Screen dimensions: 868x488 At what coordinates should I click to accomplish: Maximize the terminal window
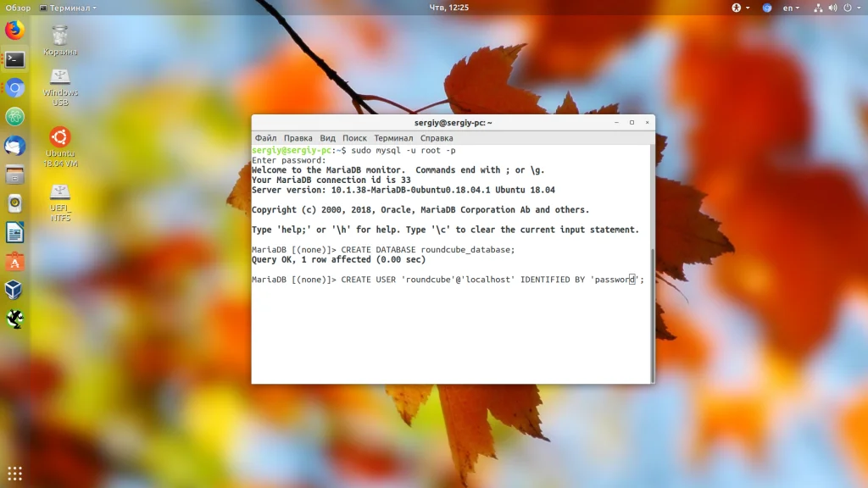pyautogui.click(x=632, y=122)
